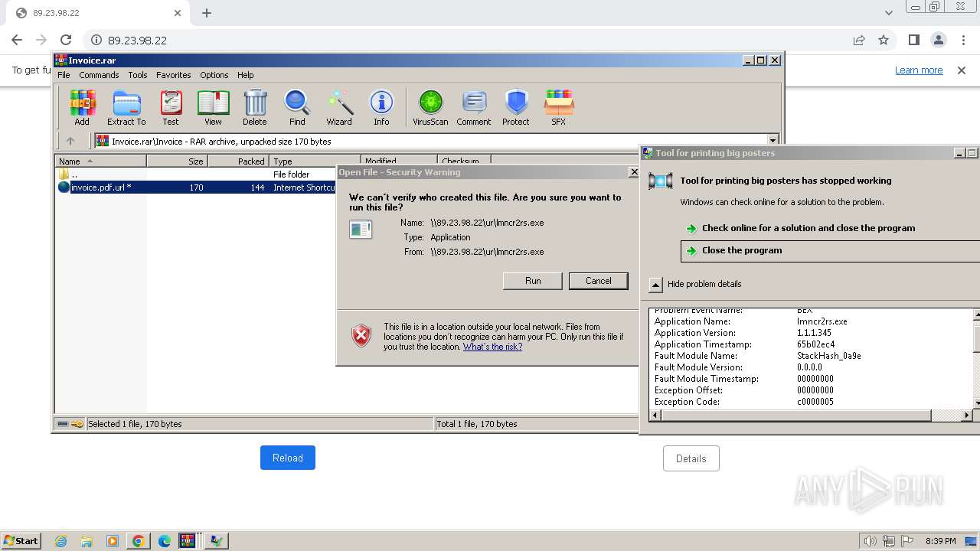
Task: Open a new browser tab
Action: [207, 13]
